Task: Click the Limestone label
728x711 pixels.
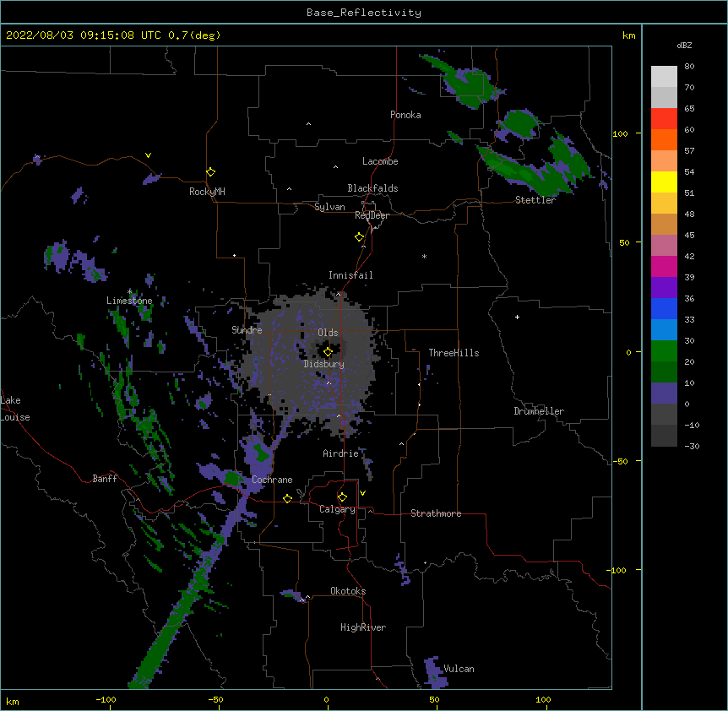Action: [x=129, y=301]
